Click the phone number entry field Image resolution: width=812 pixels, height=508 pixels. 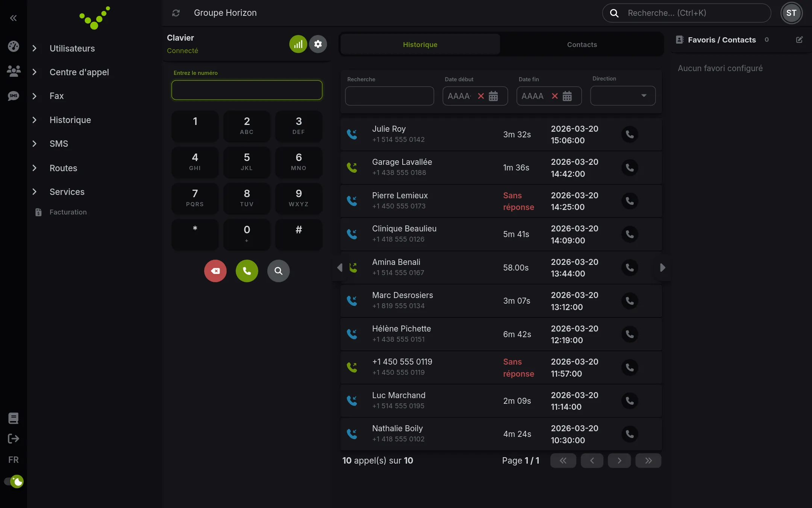[247, 90]
